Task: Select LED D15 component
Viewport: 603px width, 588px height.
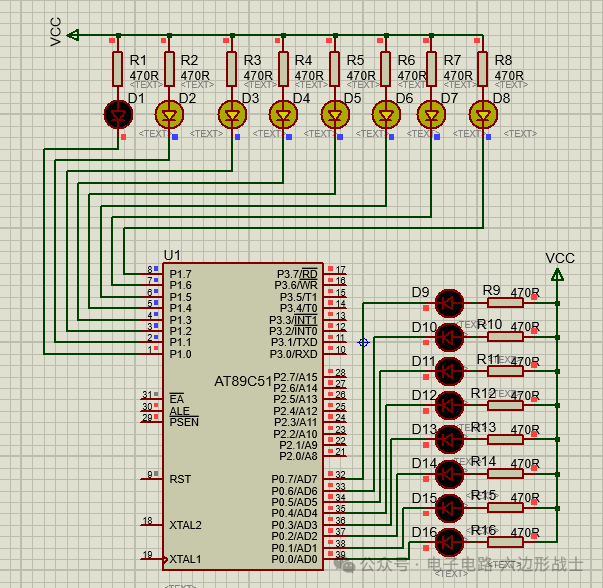Action: point(449,508)
